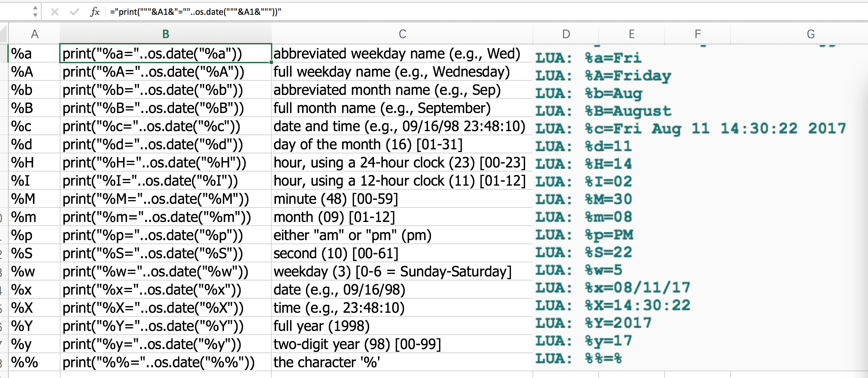This screenshot has width=868, height=378.
Task: Select "the character '%'" cell
Action: click(x=402, y=362)
